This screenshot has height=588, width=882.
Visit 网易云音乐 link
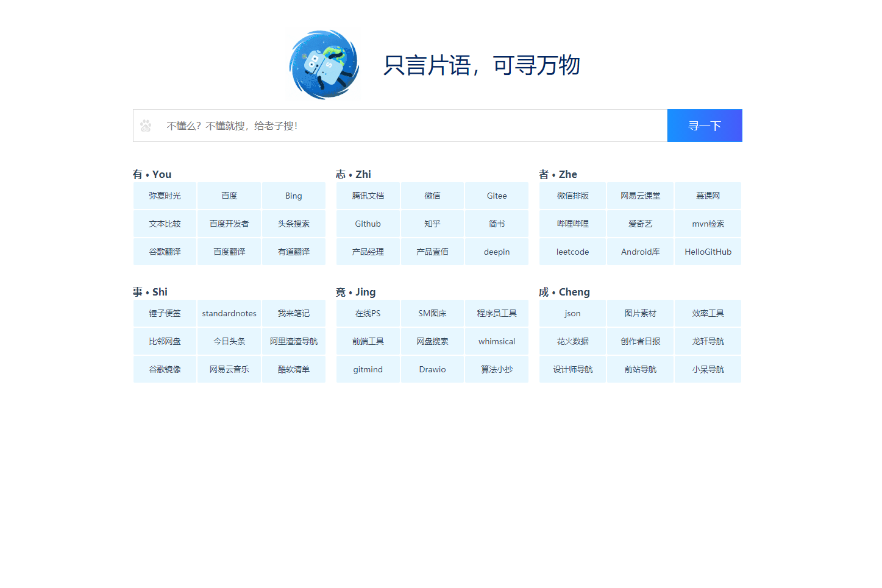pos(229,369)
